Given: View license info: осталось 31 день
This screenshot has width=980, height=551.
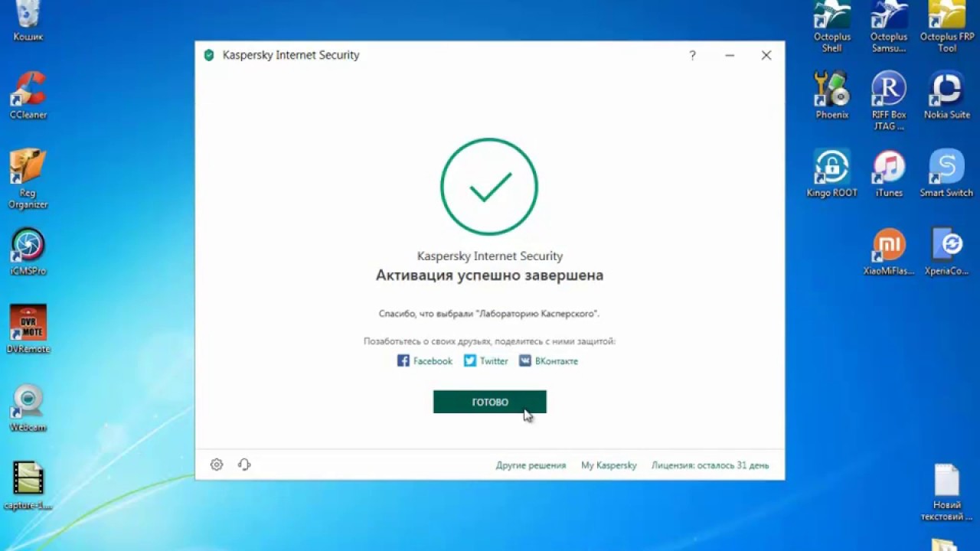Looking at the screenshot, I should coord(710,465).
